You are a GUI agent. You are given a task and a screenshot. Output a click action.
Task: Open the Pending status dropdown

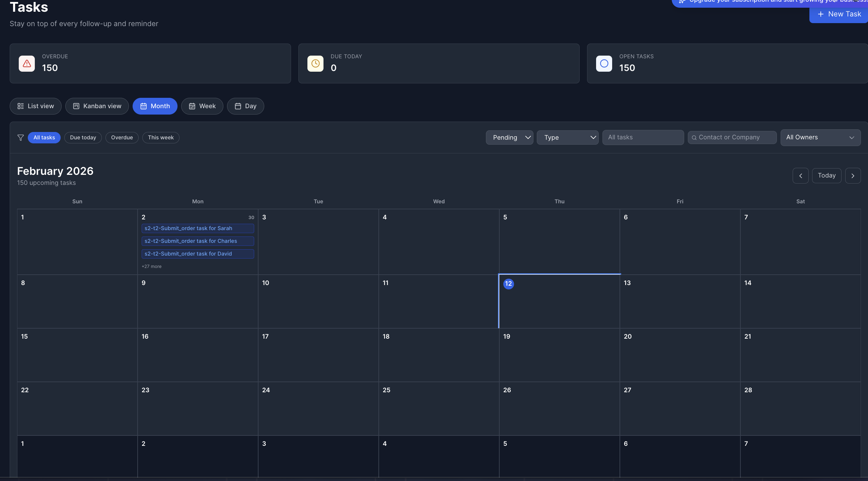click(x=509, y=138)
